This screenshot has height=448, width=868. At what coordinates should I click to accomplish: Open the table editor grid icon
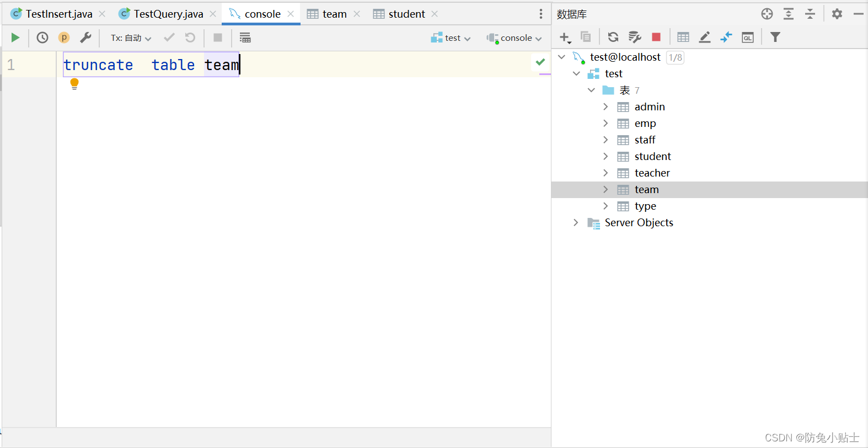tap(683, 37)
